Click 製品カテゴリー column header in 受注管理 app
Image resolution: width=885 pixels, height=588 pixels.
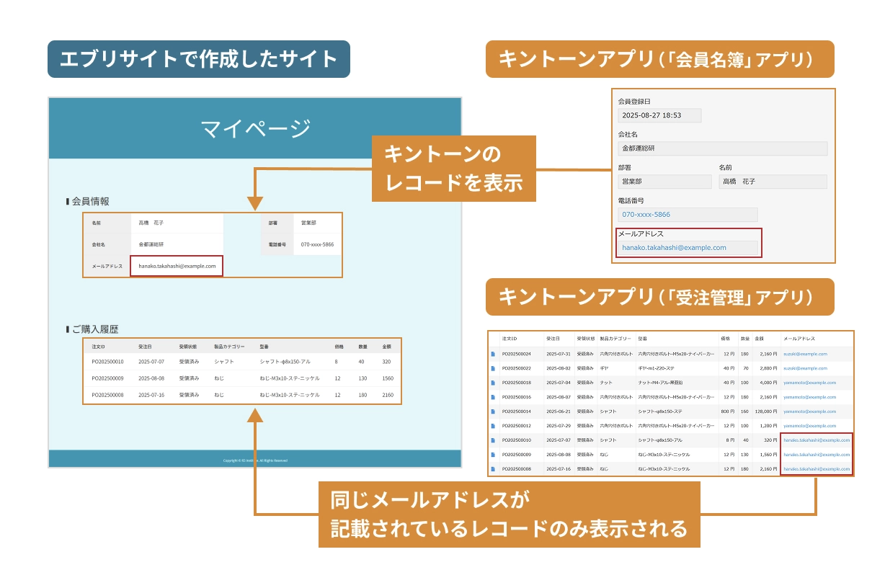pyautogui.click(x=615, y=339)
